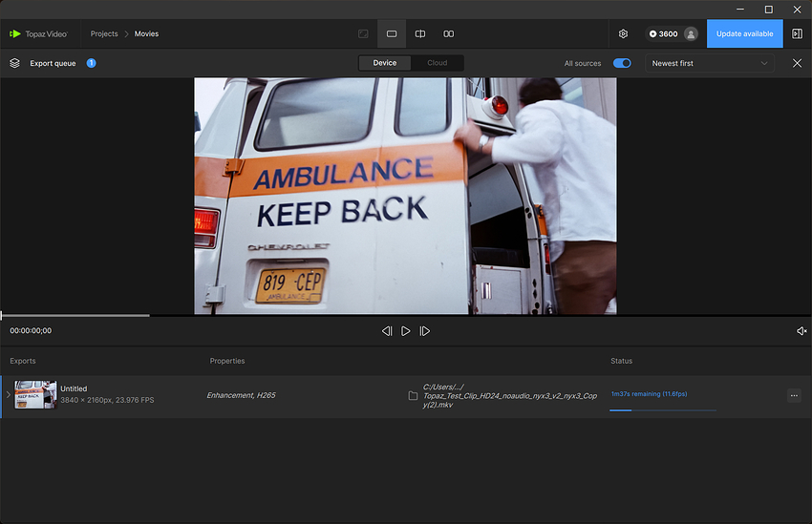Open the user account profile icon
The width and height of the screenshot is (812, 524).
click(x=690, y=33)
